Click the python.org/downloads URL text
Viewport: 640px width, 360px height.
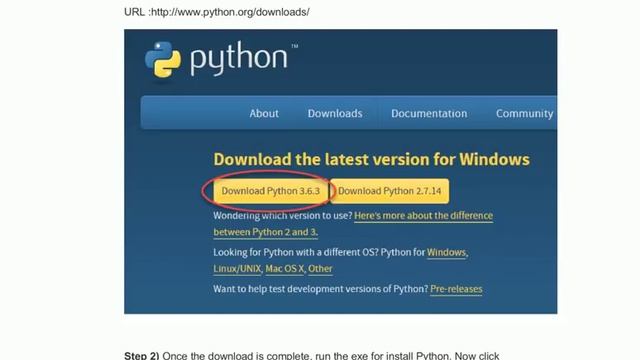230,12
